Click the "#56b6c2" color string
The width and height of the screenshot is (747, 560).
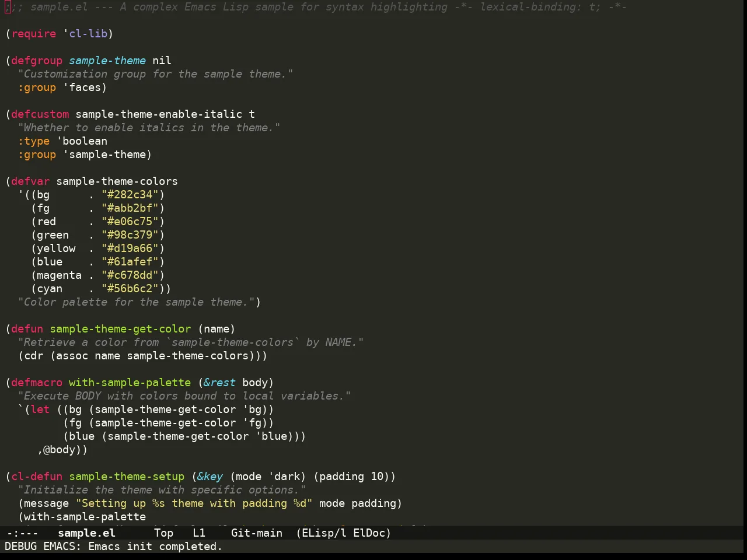pos(130,289)
